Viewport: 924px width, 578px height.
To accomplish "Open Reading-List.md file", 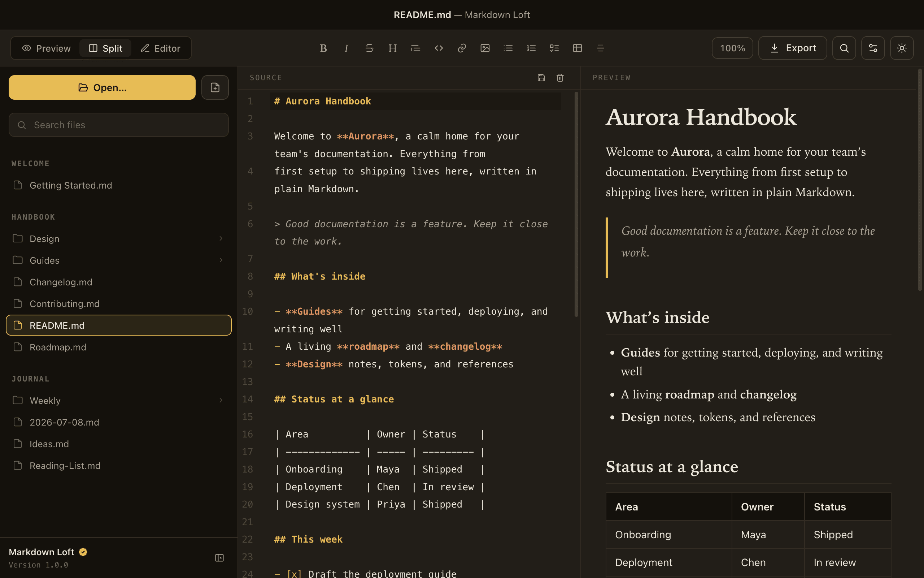I will coord(119,466).
